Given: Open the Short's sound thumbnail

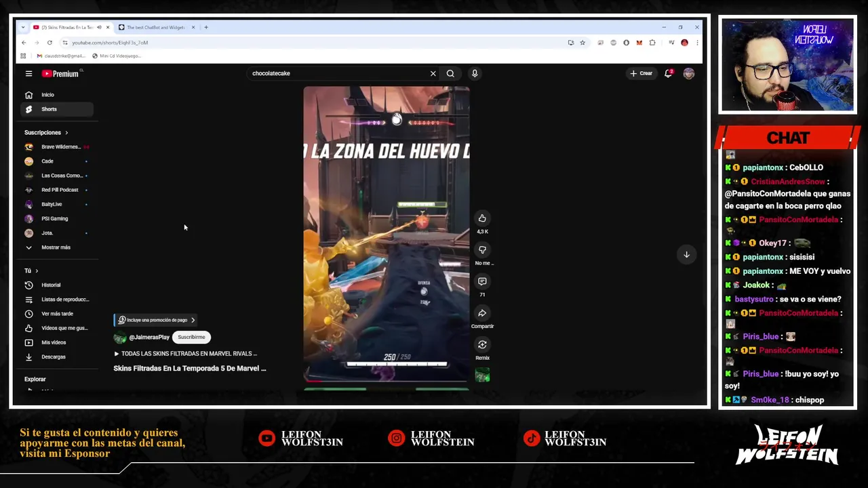Looking at the screenshot, I should (x=482, y=375).
